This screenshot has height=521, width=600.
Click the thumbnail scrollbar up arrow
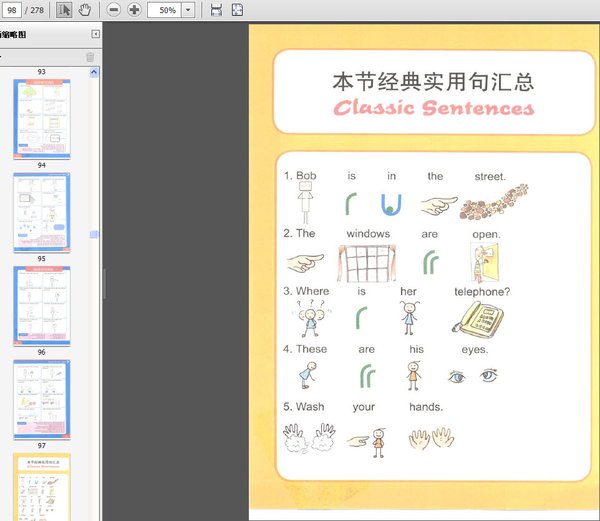(x=95, y=72)
